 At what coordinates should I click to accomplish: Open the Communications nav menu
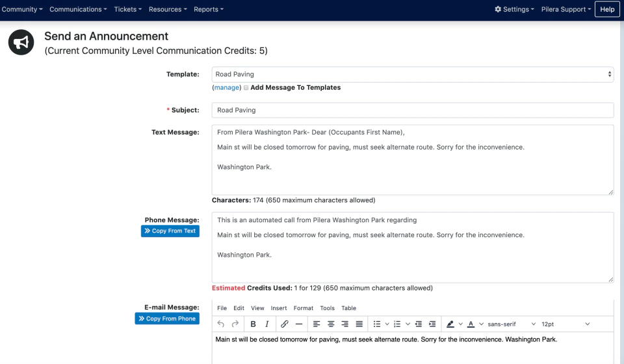pos(78,9)
